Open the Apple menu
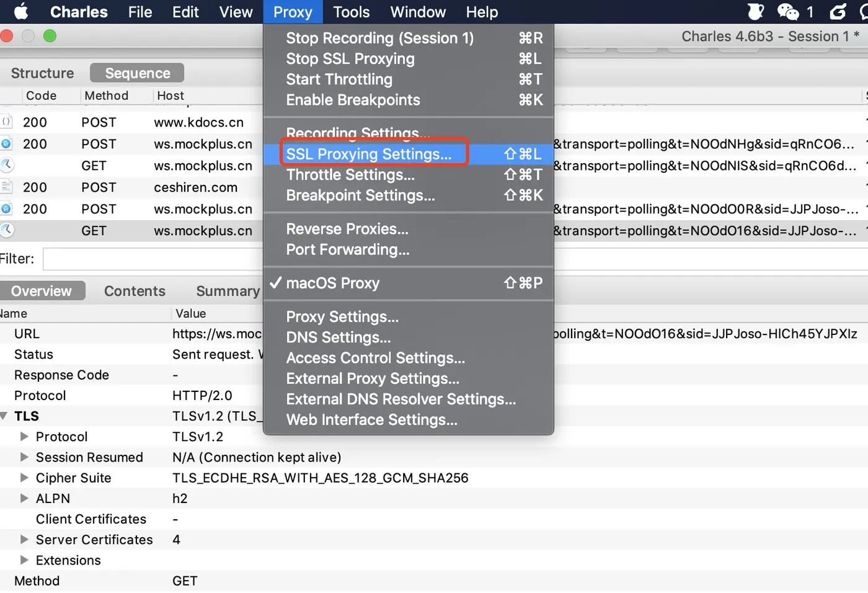The width and height of the screenshot is (868, 593). pyautogui.click(x=21, y=12)
